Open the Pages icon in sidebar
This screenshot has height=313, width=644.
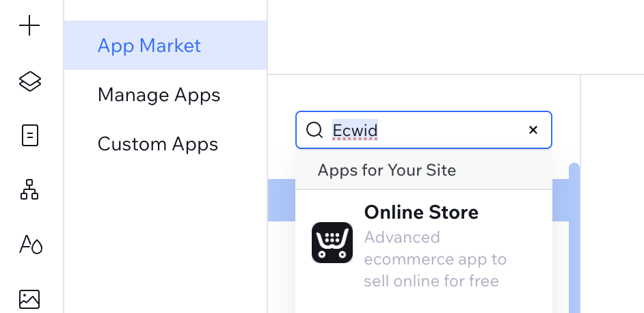[x=29, y=136]
